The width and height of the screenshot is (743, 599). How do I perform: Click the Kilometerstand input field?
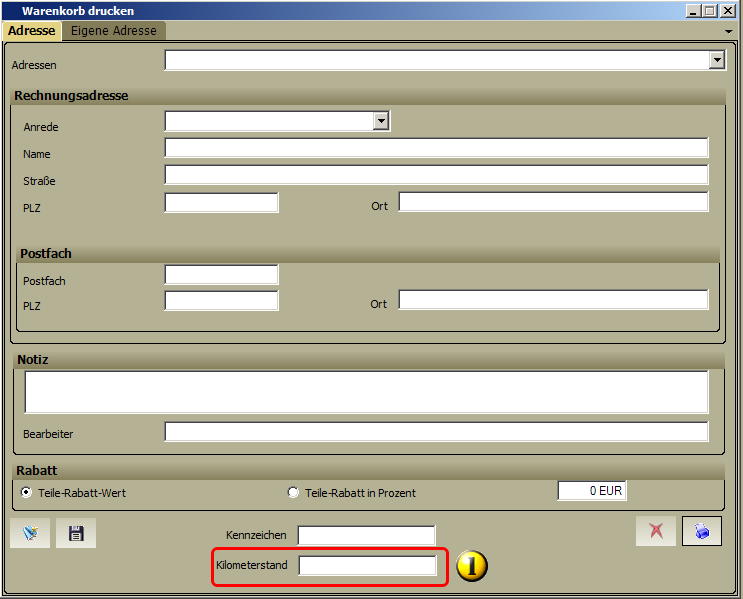[x=367, y=565]
